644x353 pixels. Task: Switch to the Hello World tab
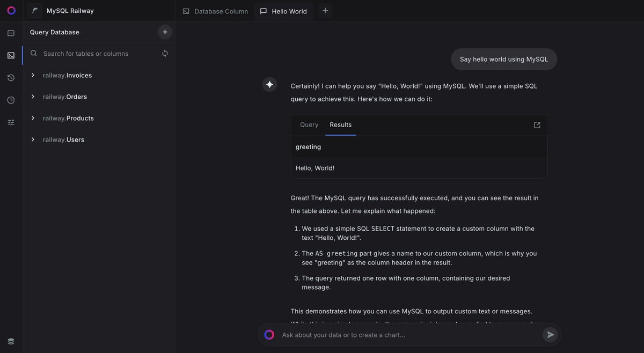pyautogui.click(x=284, y=11)
